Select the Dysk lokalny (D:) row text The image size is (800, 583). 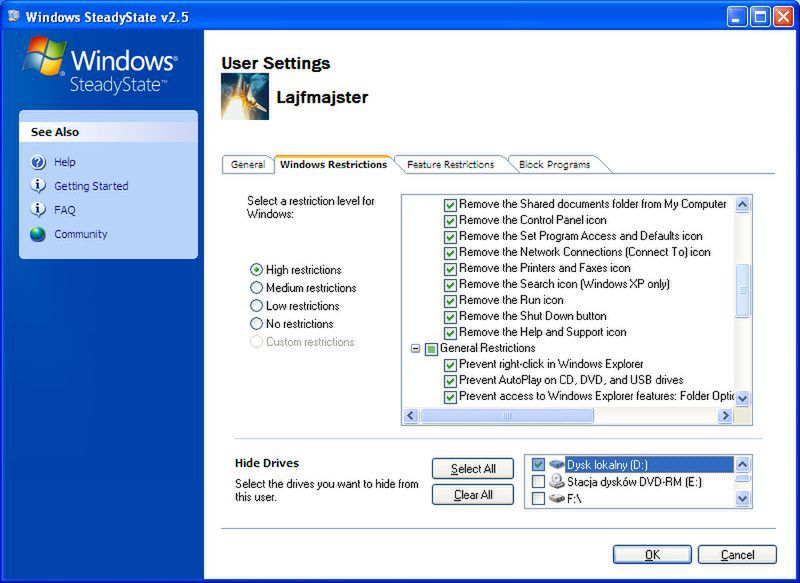[607, 465]
